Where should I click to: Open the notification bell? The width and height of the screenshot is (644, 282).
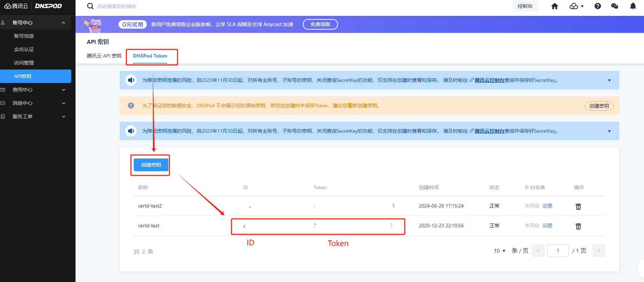633,6
